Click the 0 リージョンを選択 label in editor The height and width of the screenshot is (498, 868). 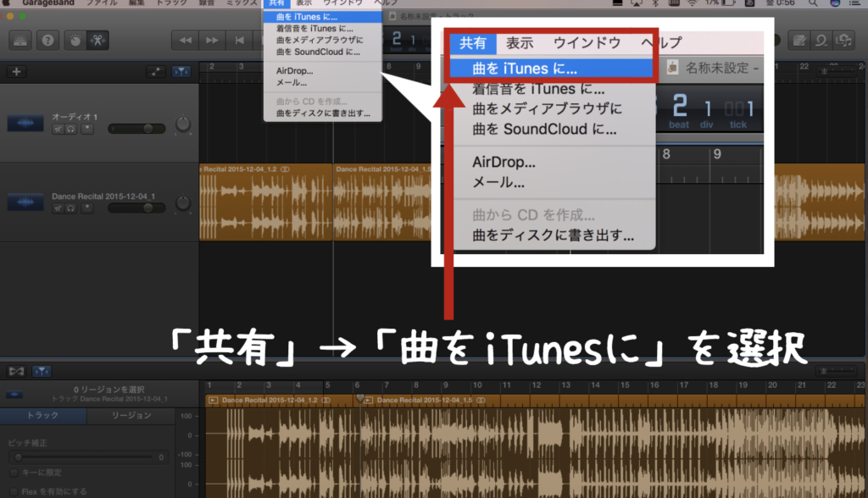pyautogui.click(x=109, y=390)
